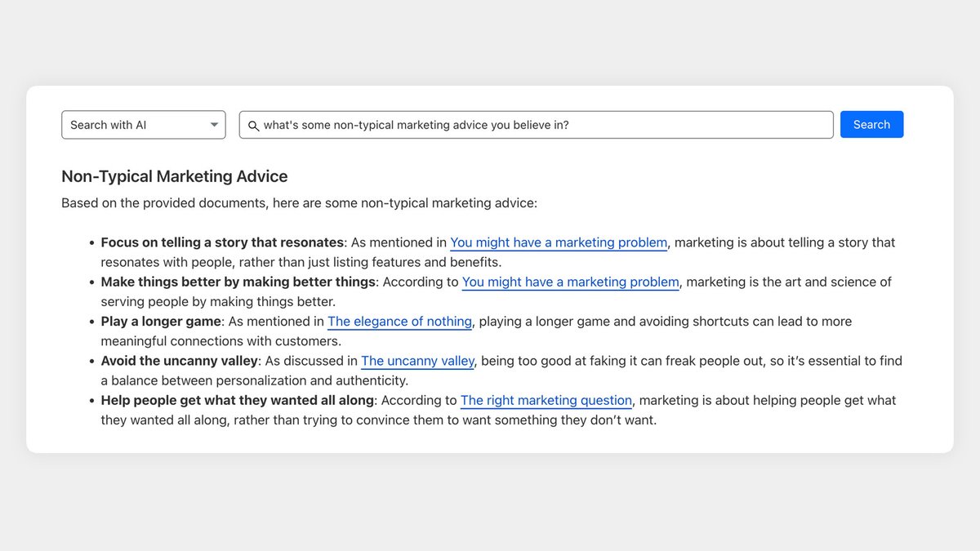Click the second You might have a marketing problem link
The width and height of the screenshot is (980, 551).
[x=570, y=282]
